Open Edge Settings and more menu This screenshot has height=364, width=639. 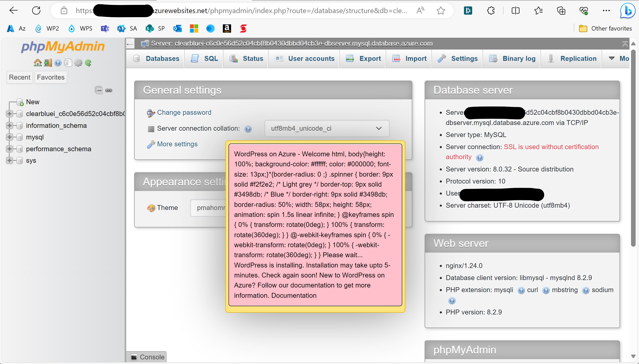[x=606, y=11]
